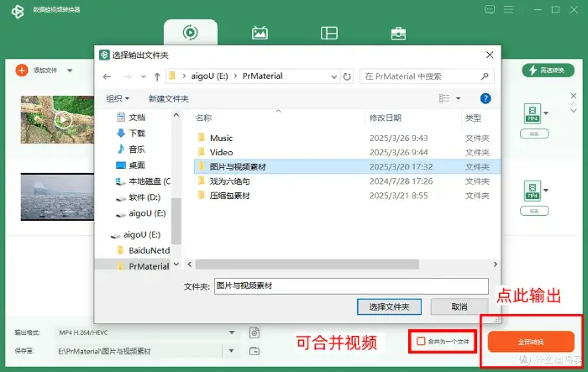Click navigation pane scroll down arrow
This screenshot has width=588, height=372.
coord(176,264)
